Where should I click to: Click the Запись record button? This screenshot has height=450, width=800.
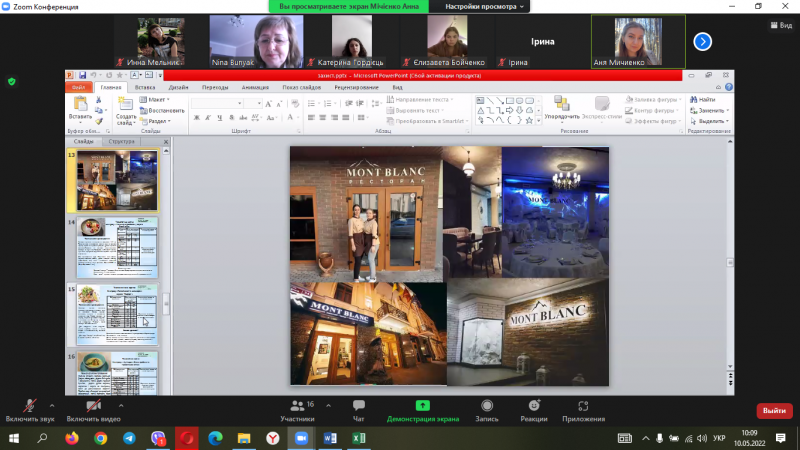click(x=487, y=411)
